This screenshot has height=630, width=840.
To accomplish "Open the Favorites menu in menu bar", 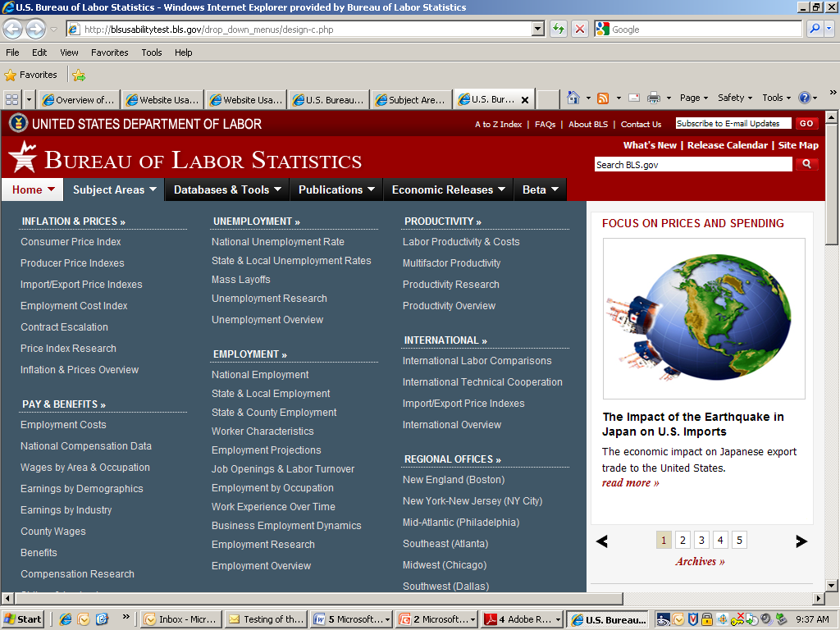I will click(109, 52).
